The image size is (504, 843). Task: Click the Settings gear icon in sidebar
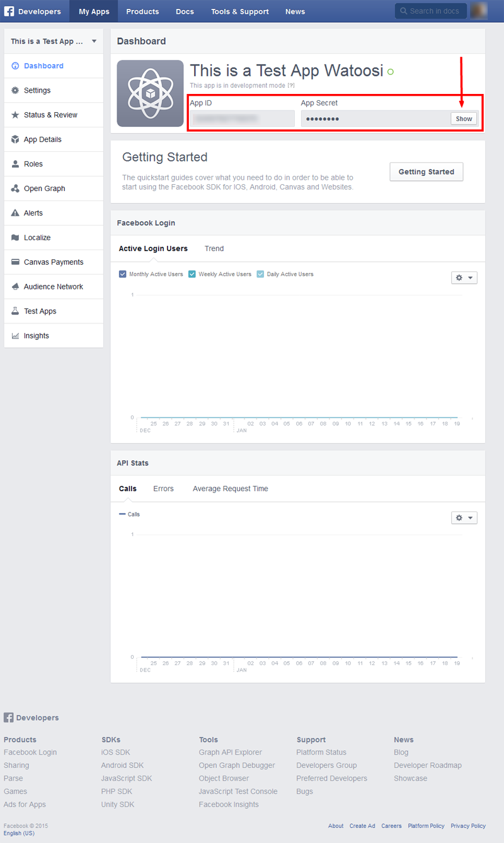[15, 90]
